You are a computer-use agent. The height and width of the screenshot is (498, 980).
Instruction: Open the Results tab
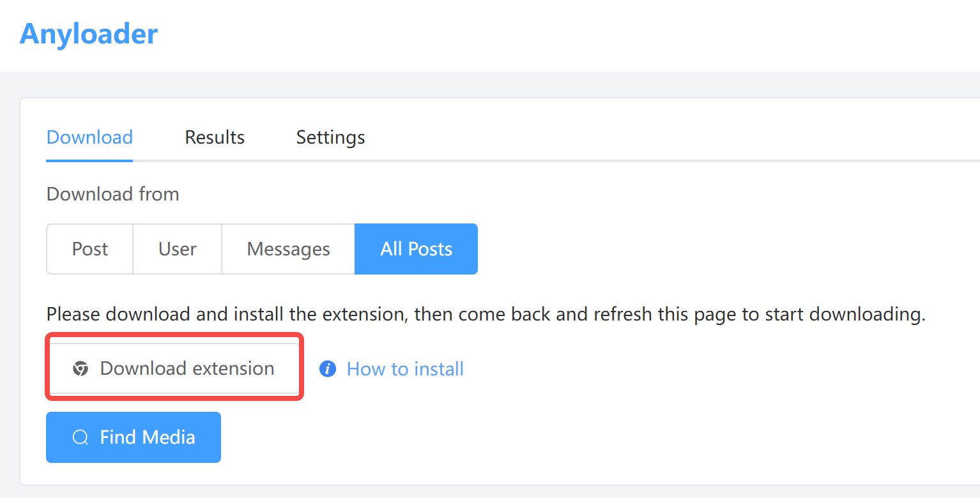click(x=215, y=137)
